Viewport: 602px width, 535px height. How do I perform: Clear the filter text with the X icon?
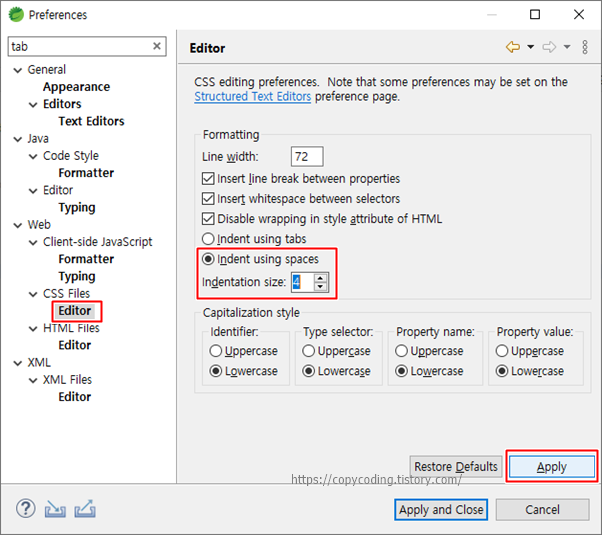[157, 46]
